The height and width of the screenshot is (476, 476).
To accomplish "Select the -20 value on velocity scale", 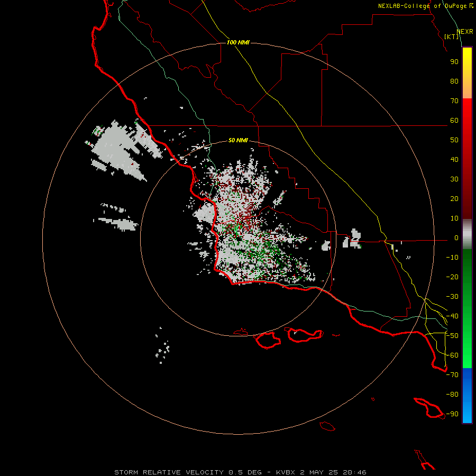I will point(452,277).
